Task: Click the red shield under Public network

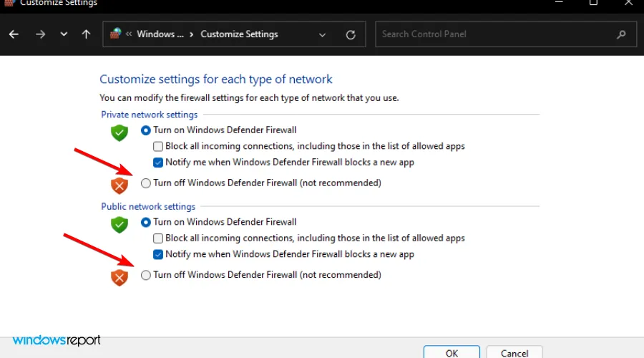Action: [119, 277]
